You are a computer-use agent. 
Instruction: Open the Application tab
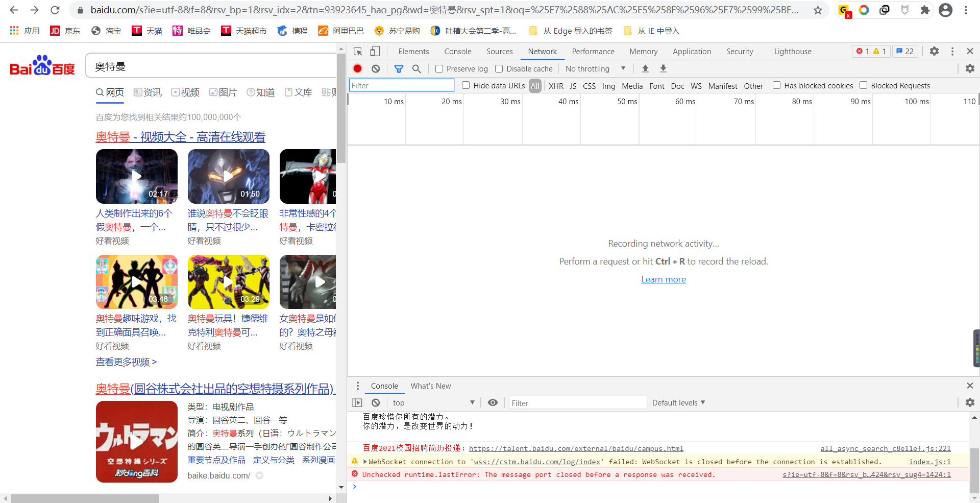point(692,51)
